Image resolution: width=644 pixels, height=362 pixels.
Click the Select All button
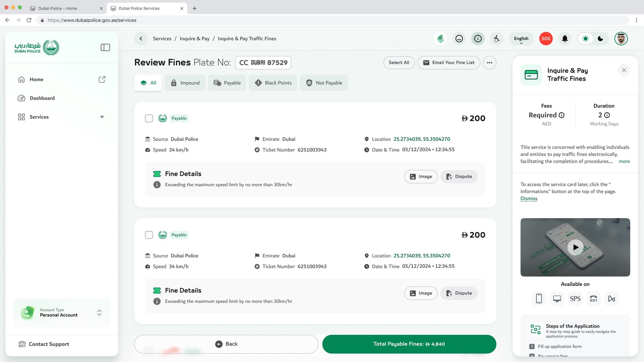coord(399,63)
